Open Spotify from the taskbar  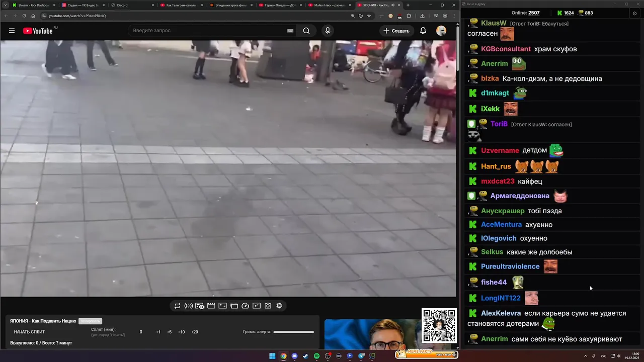point(316,356)
